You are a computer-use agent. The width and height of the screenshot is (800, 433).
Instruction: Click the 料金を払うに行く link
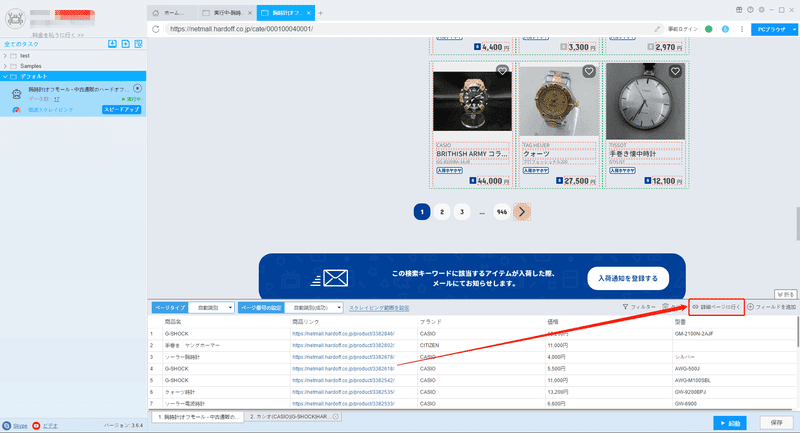coord(58,35)
